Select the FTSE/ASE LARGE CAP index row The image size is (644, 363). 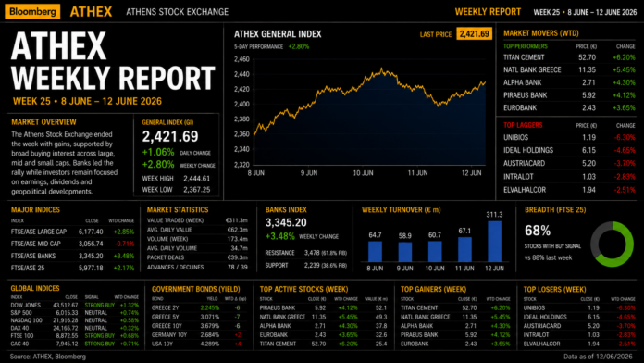pos(73,232)
